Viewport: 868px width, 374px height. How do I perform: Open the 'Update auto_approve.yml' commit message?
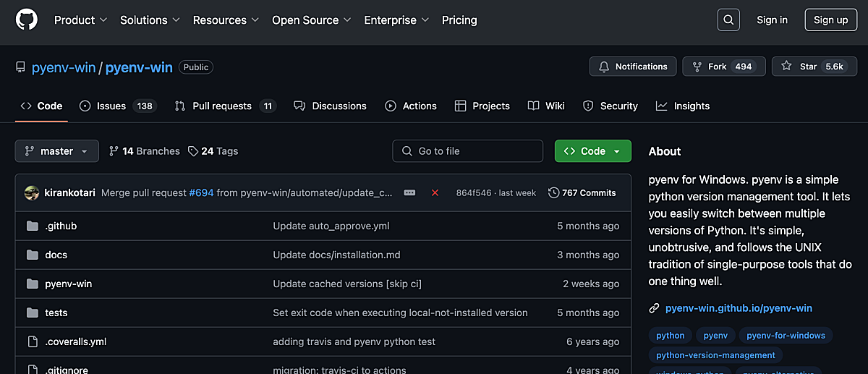[331, 226]
